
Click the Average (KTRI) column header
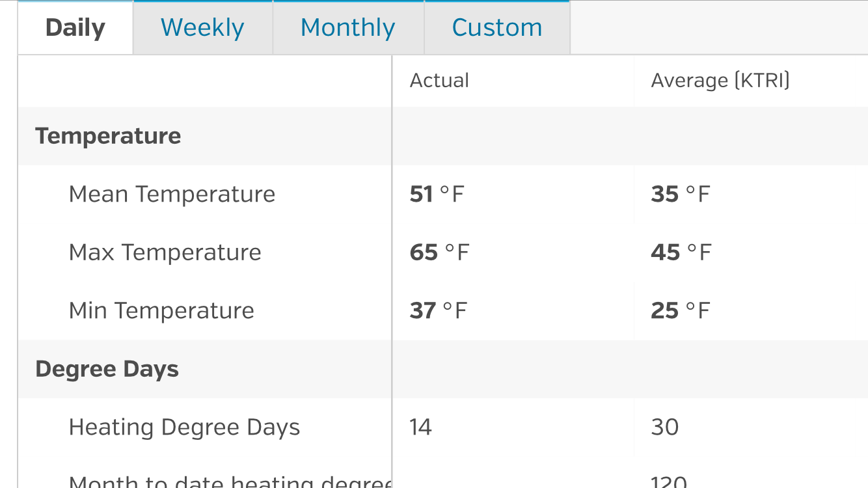click(720, 81)
